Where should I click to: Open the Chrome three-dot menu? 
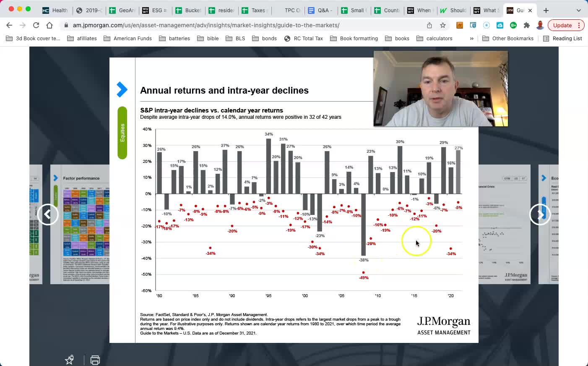[579, 25]
